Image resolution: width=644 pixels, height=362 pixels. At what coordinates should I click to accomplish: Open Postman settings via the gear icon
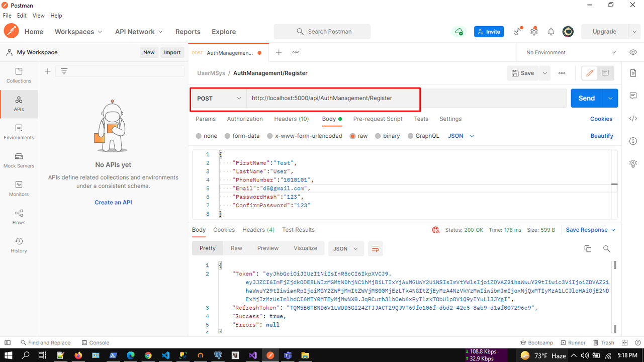[534, 31]
